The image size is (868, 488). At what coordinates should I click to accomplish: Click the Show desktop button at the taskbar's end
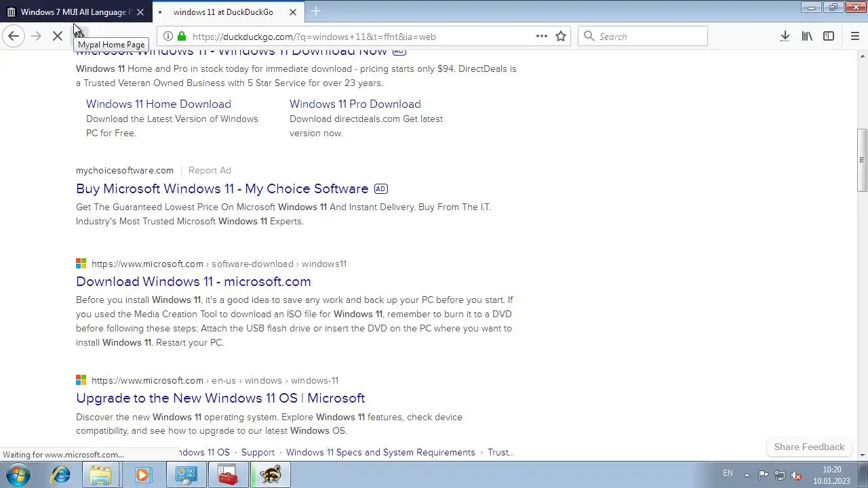tap(863, 474)
